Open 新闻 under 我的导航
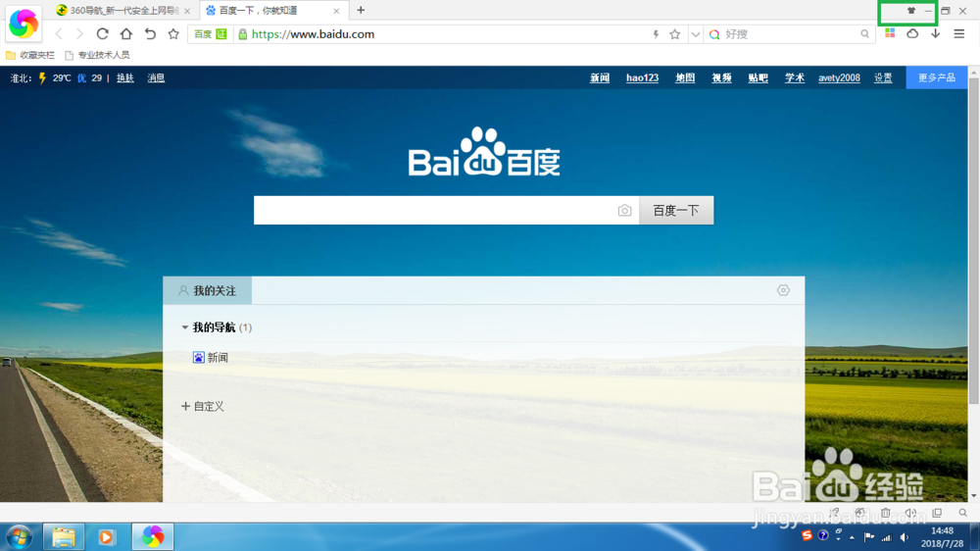The width and height of the screenshot is (980, 551). pos(211,357)
